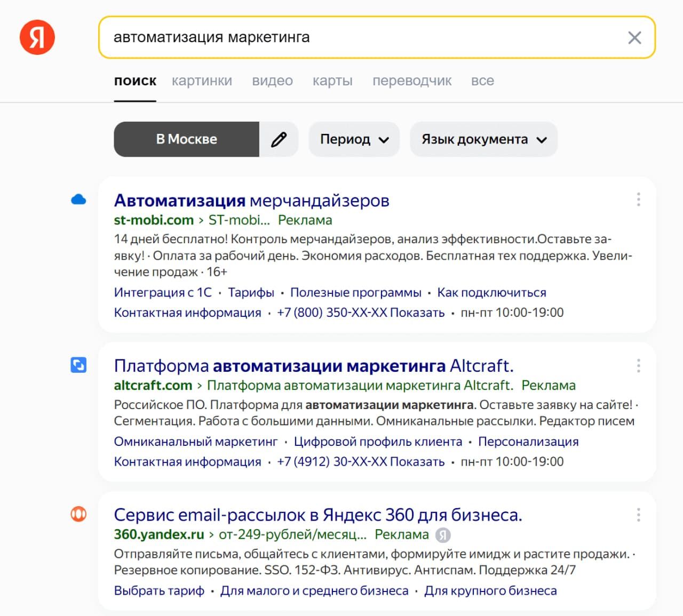Open the карты tab
The image size is (683, 616).
point(332,81)
